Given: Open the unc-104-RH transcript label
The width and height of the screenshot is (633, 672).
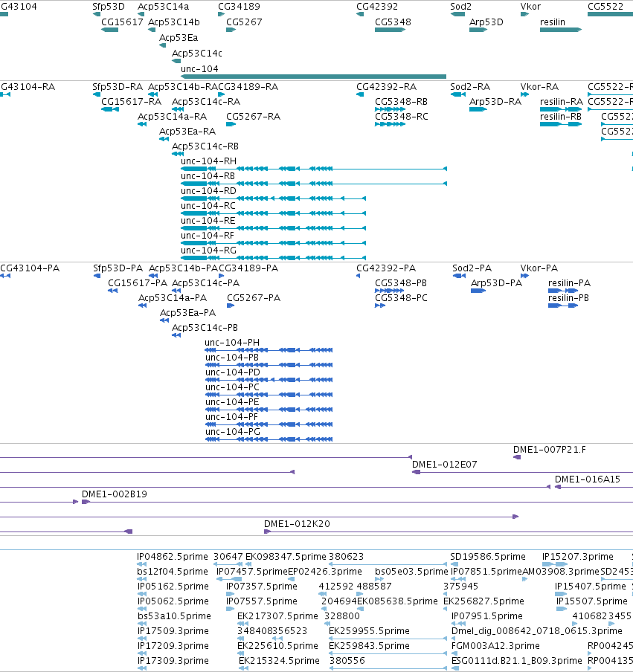Looking at the screenshot, I should click(208, 161).
